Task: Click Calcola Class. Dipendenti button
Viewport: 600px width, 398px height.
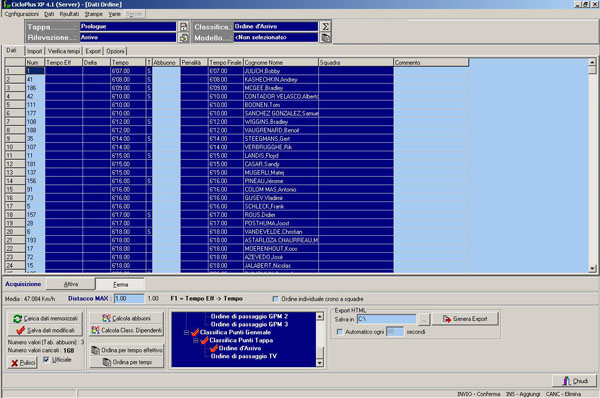Action: 126,330
